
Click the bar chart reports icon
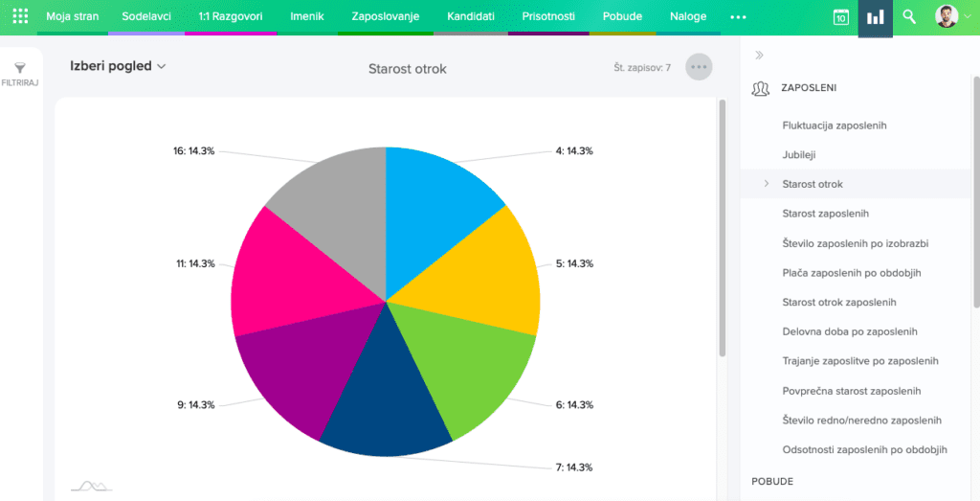click(x=875, y=17)
